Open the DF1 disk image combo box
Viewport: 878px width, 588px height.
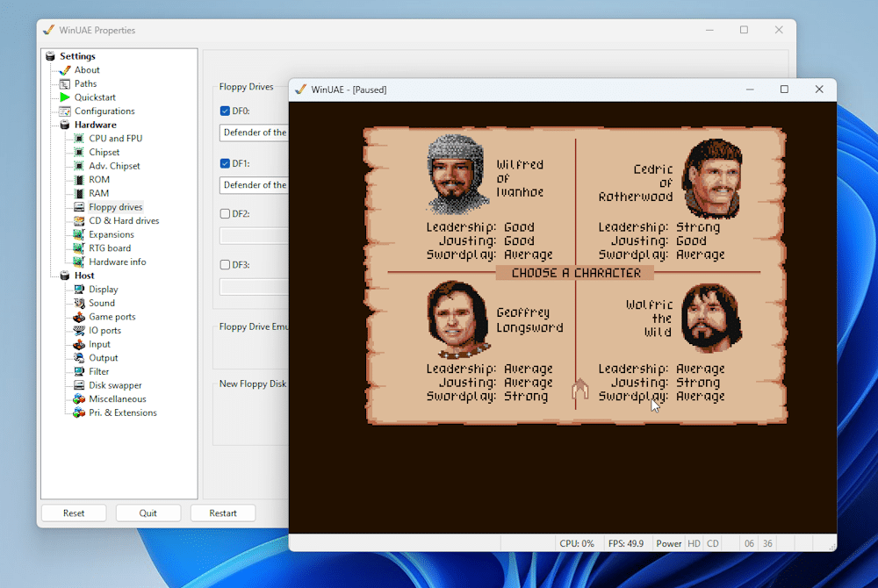pyautogui.click(x=254, y=185)
